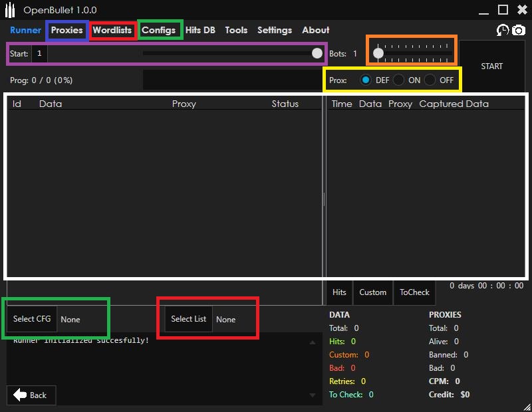Take a screenshot with the camera icon
Screen dimensions: 532x412
tap(519, 30)
